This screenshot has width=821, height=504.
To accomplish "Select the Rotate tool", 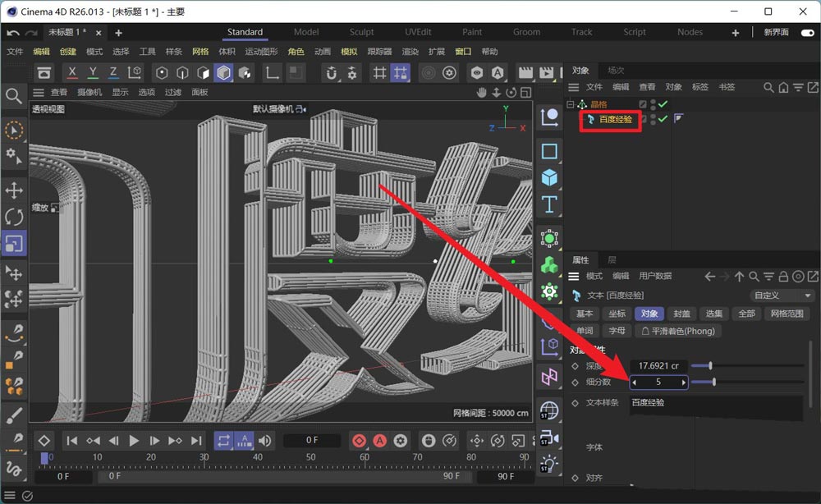I will click(14, 217).
